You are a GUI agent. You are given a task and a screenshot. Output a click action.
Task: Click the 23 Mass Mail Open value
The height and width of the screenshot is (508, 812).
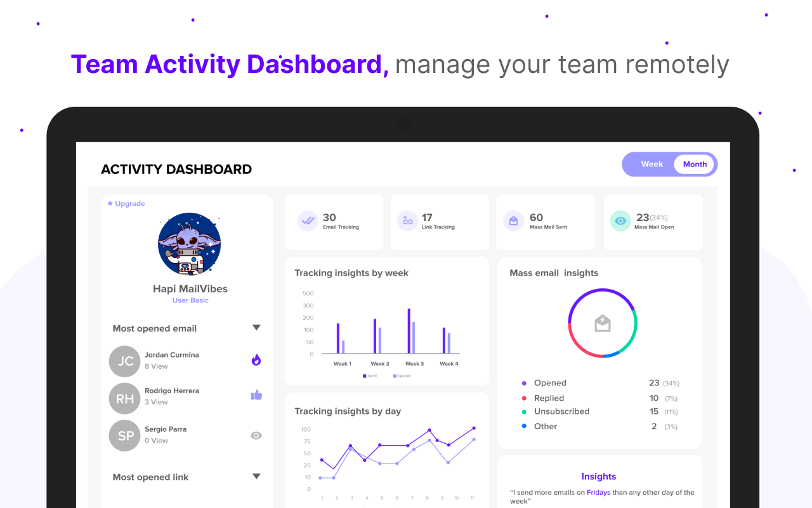[643, 218]
